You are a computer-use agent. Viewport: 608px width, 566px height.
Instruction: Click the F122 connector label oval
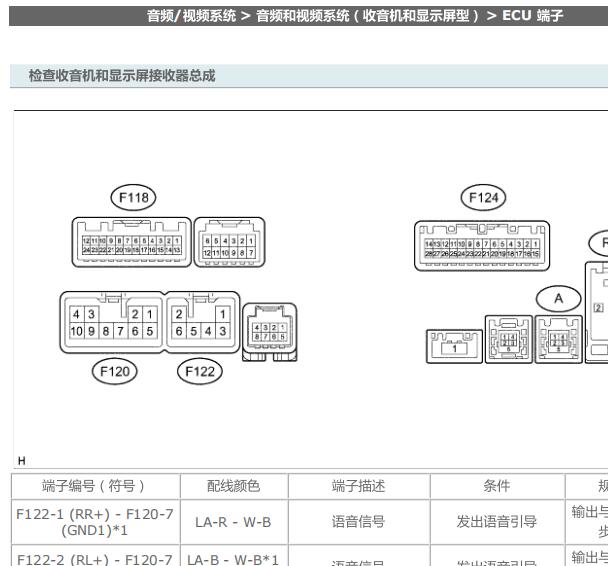(200, 371)
